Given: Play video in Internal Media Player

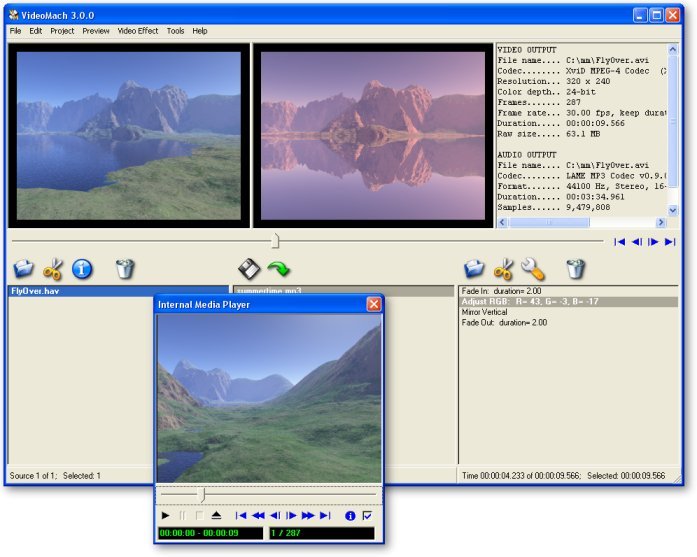Looking at the screenshot, I should pos(165,515).
